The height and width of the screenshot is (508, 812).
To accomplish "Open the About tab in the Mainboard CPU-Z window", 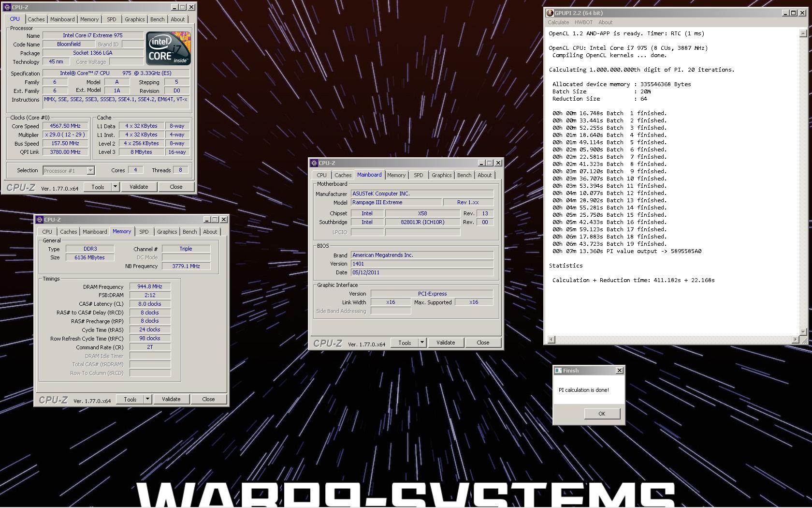I will [x=485, y=175].
